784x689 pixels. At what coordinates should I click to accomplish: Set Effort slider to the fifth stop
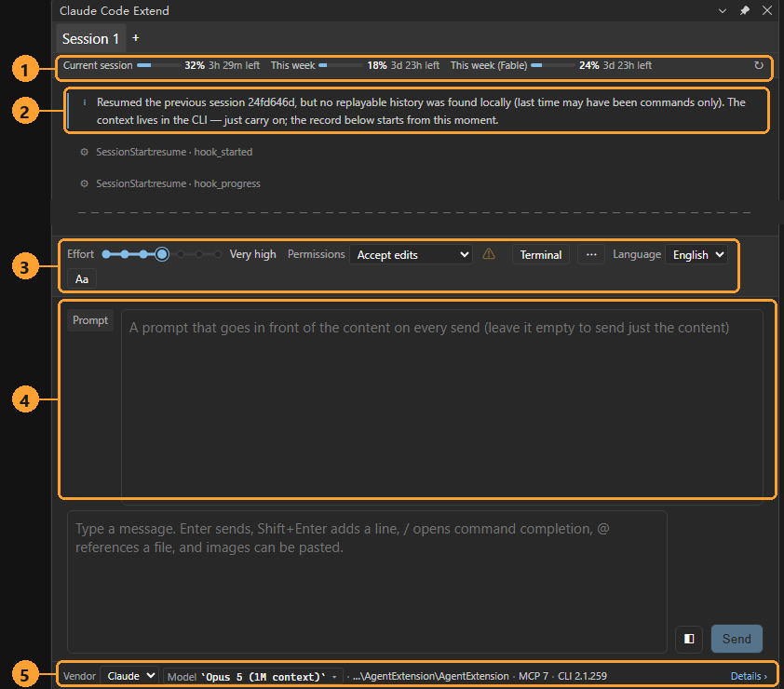point(181,254)
